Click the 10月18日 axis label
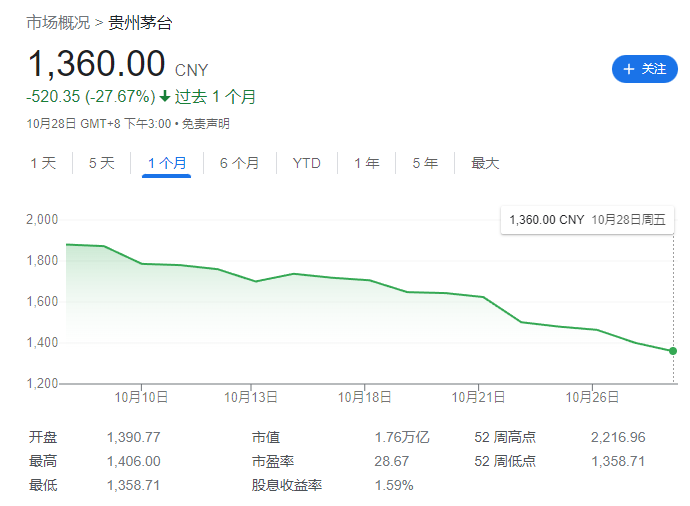Viewport: 690px width, 506px height. coord(364,397)
